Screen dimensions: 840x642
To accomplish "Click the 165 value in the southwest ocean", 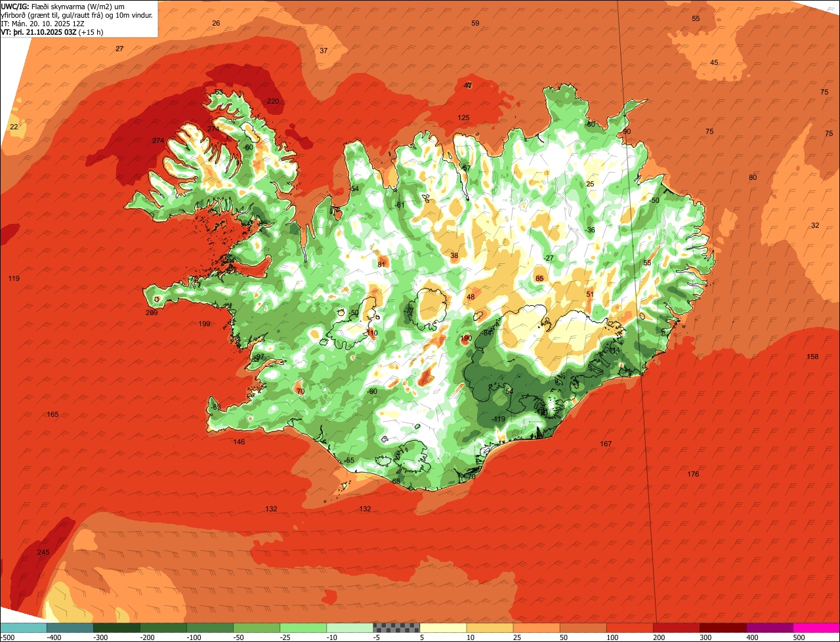I will (52, 414).
